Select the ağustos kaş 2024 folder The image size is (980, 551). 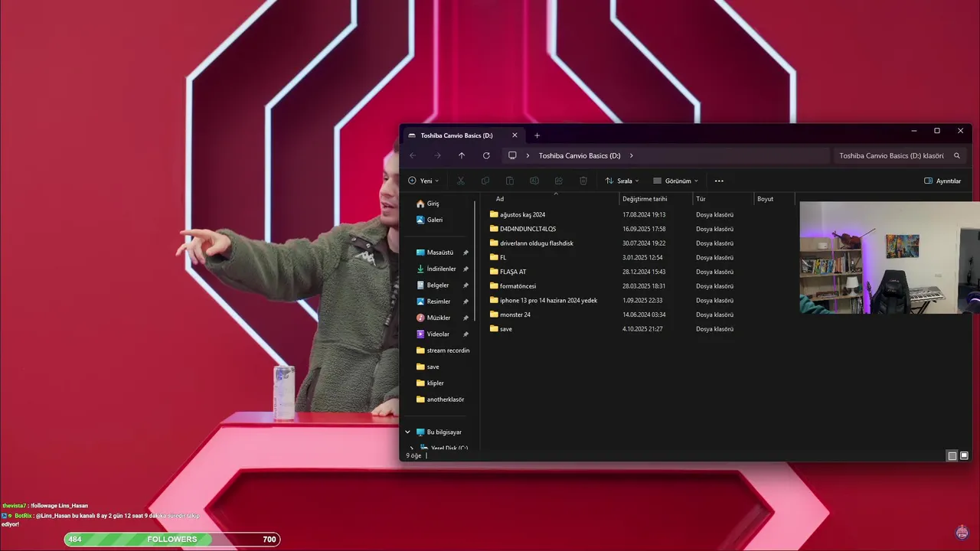[518, 214]
